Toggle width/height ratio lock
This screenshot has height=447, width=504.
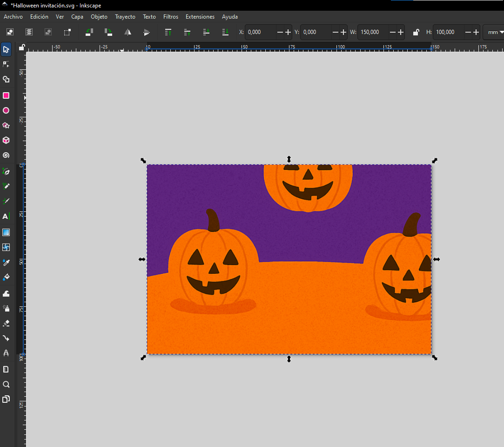pos(416,32)
